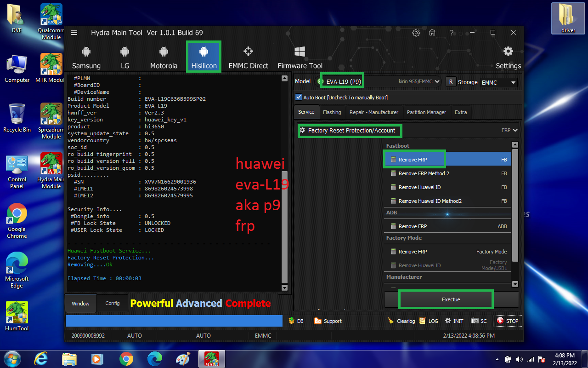Open Settings in the module bar
Screen dimensions: 588x368
pyautogui.click(x=508, y=57)
